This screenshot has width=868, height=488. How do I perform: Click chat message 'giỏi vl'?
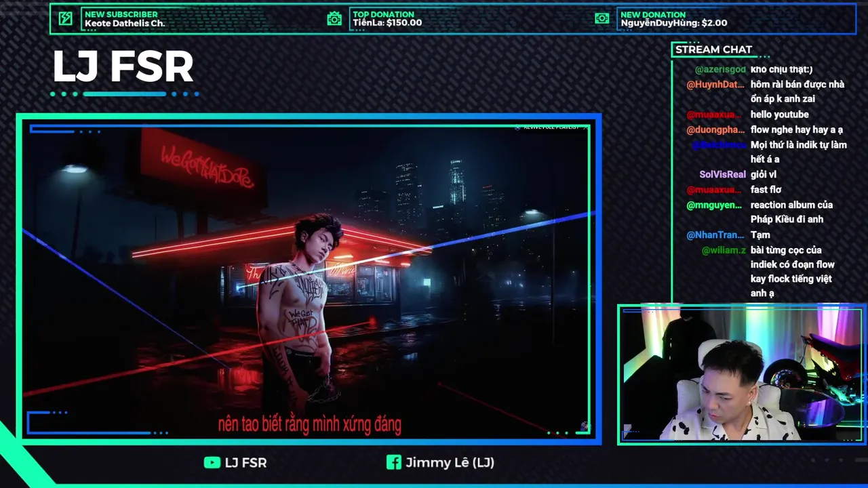point(763,174)
